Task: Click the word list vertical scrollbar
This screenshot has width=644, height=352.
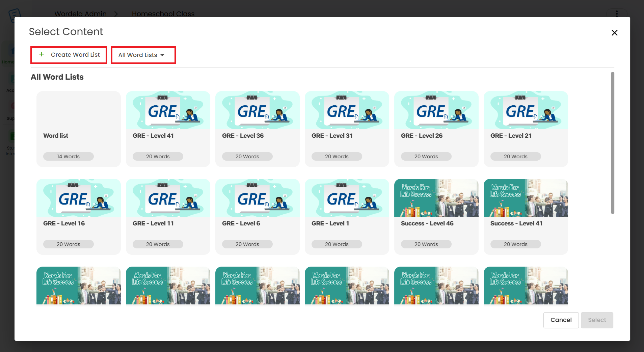Action: click(x=613, y=143)
